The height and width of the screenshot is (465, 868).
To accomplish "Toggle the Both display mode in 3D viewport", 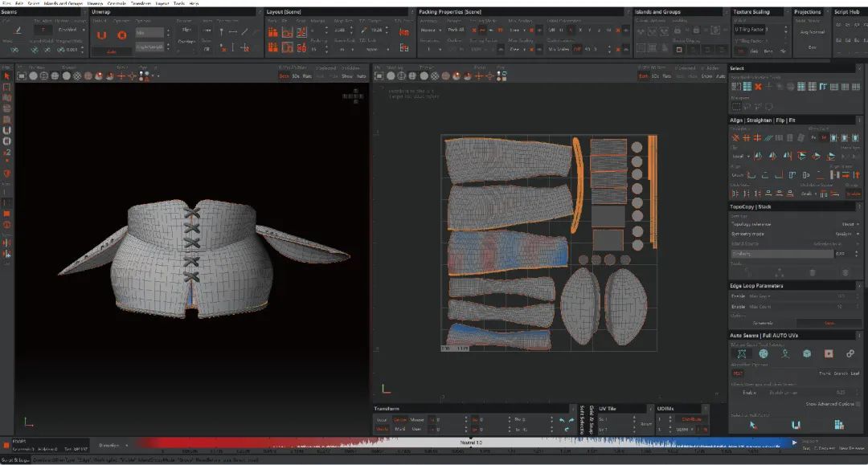I will click(x=284, y=76).
